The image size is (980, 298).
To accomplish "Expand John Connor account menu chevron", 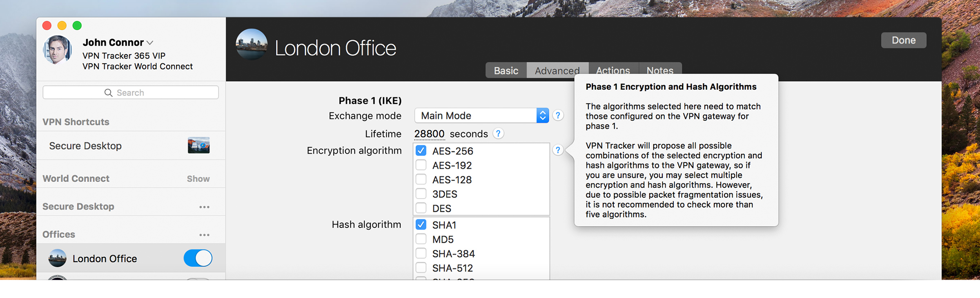I will click(150, 43).
